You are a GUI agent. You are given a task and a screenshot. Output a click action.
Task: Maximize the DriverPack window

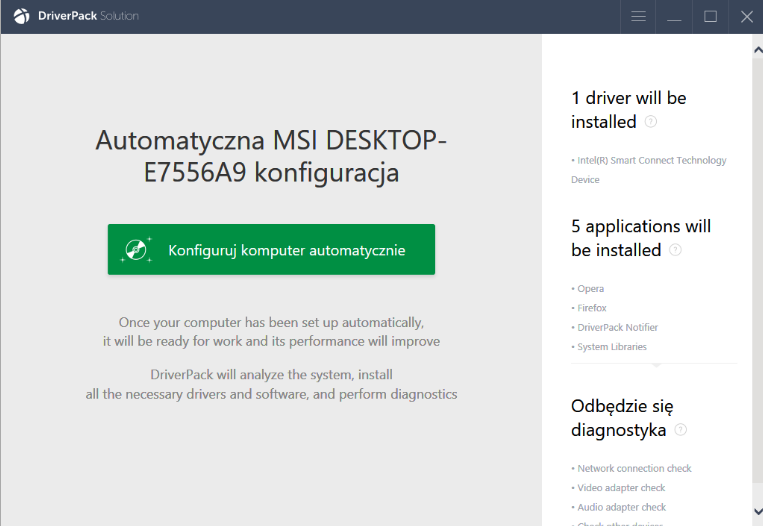click(710, 17)
